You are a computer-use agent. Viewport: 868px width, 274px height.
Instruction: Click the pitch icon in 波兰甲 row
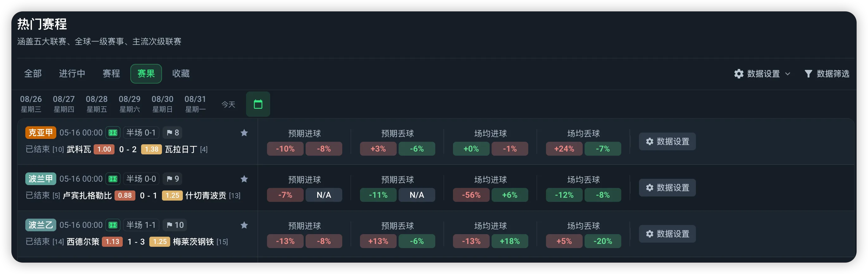[x=113, y=179]
